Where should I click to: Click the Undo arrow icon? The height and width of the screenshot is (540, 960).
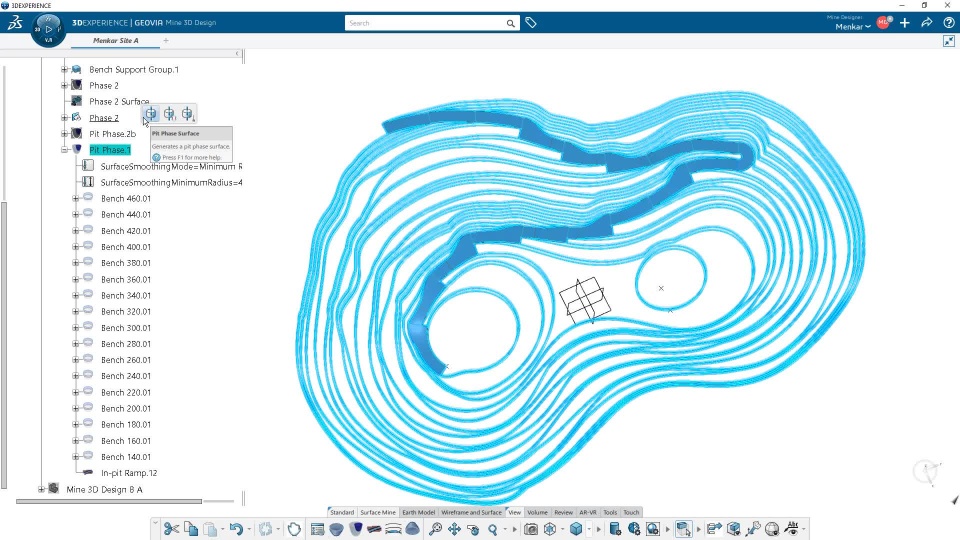pyautogui.click(x=236, y=529)
